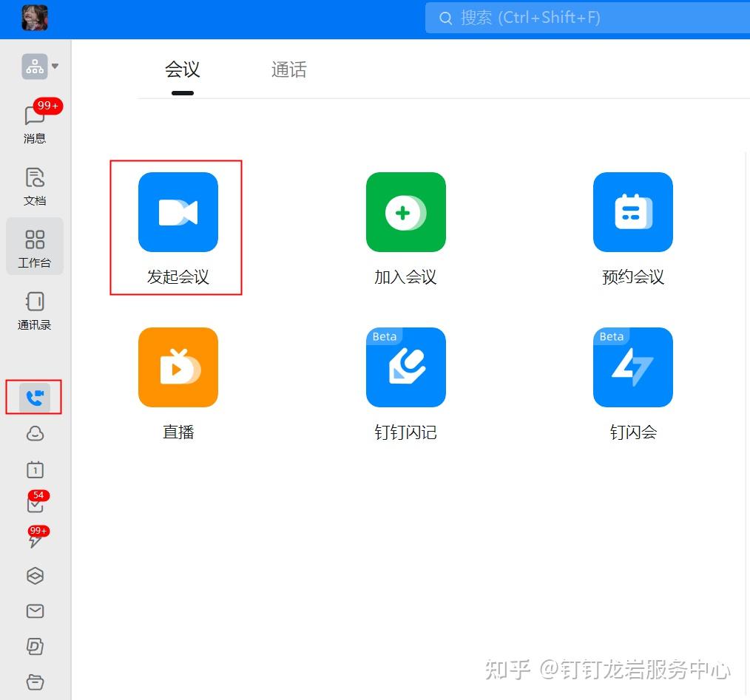Click the 预约会议 calendar icon
The image size is (750, 700).
[633, 212]
